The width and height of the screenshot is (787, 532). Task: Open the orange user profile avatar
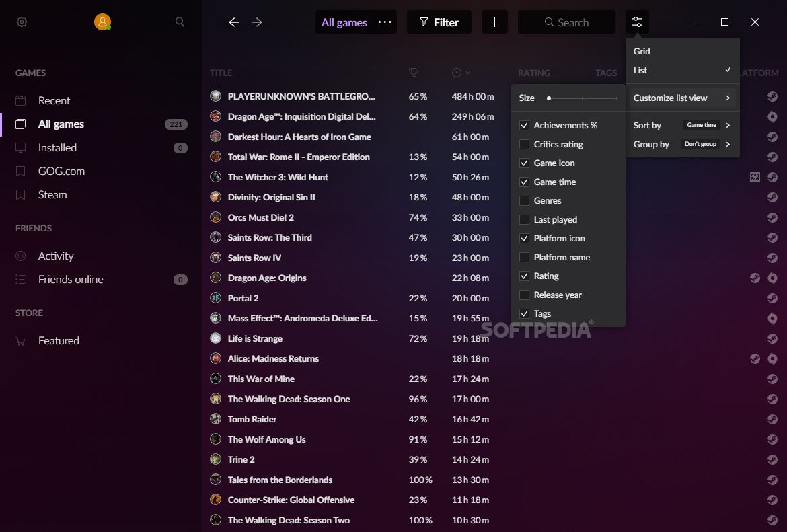(102, 22)
